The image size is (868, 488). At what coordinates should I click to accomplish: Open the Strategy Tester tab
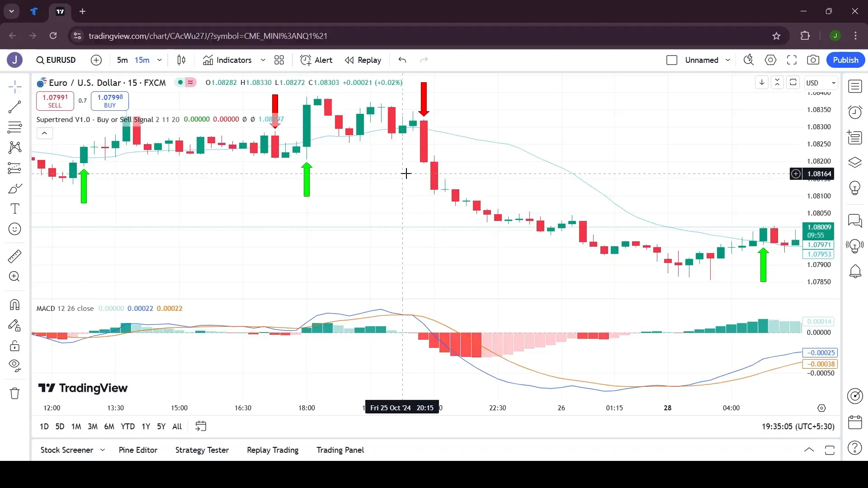point(202,450)
